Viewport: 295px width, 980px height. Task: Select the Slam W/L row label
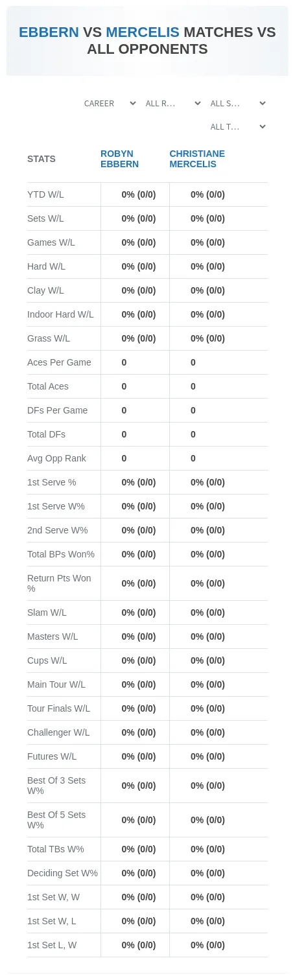pos(47,612)
